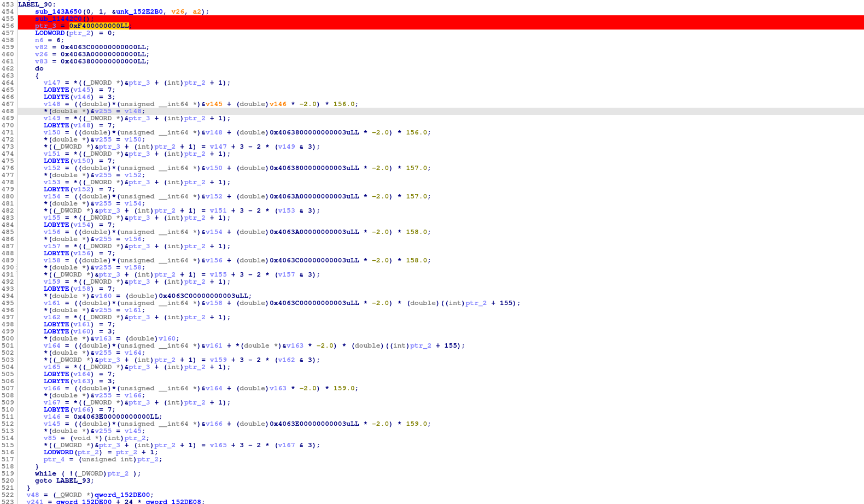Select the constant 0x4063C00000000000LL assigned to v82
This screenshot has height=504, width=864.
pyautogui.click(x=103, y=47)
